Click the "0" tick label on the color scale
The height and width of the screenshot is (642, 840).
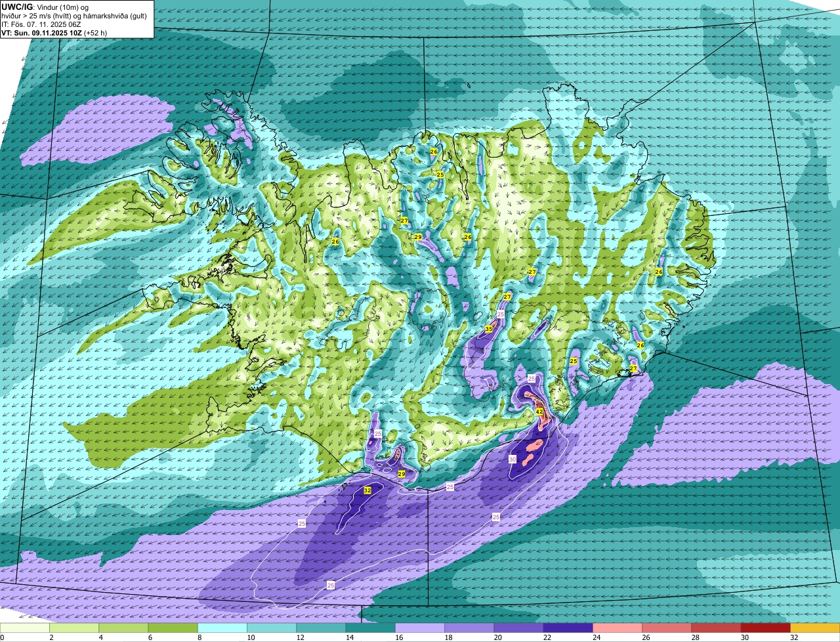pyautogui.click(x=2, y=637)
